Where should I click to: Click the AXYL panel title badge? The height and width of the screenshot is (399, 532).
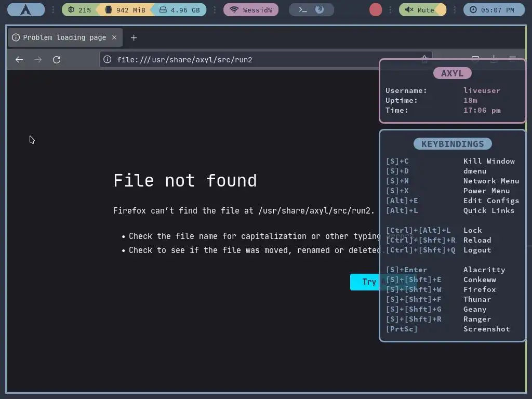[x=453, y=73]
